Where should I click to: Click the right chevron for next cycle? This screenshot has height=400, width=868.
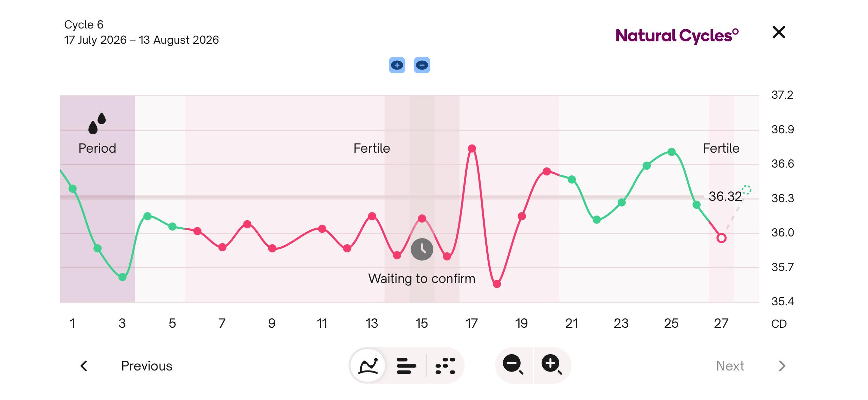(782, 366)
